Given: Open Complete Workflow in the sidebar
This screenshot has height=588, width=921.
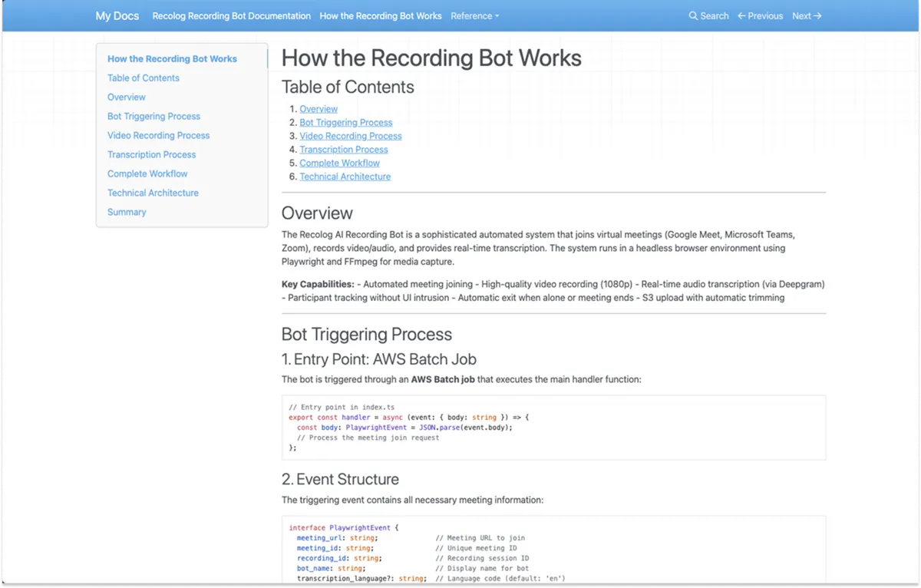Looking at the screenshot, I should pyautogui.click(x=147, y=173).
